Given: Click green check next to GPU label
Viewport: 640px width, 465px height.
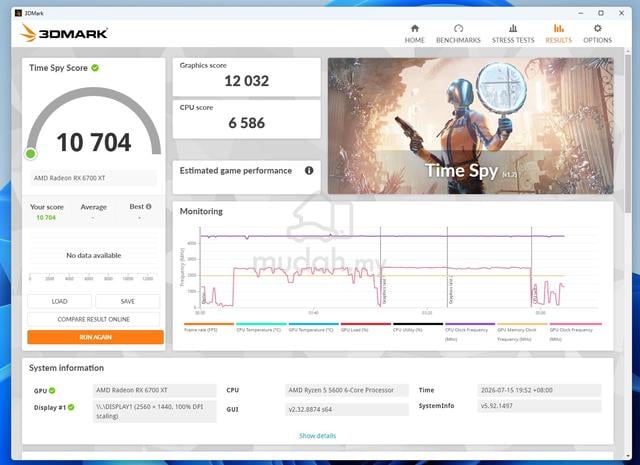Looking at the screenshot, I should coord(52,391).
